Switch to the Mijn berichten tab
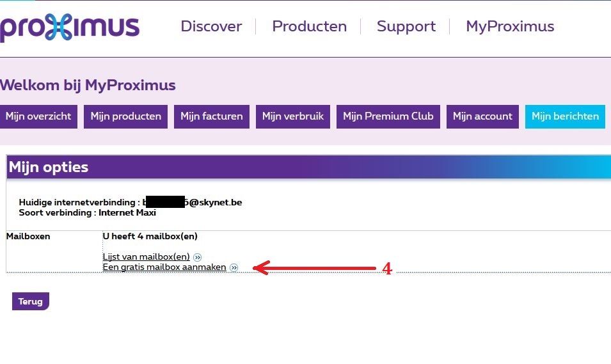611x364 pixels. pyautogui.click(x=565, y=116)
